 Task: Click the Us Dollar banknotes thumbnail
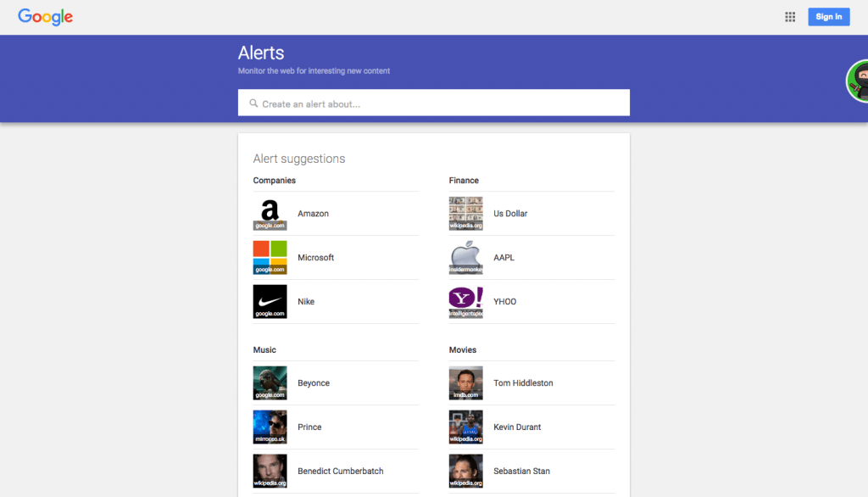(465, 214)
